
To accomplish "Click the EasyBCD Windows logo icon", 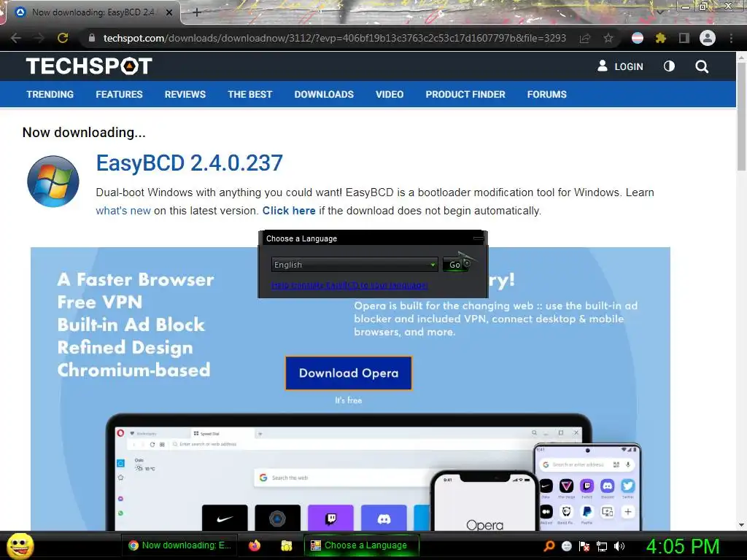I will (53, 182).
